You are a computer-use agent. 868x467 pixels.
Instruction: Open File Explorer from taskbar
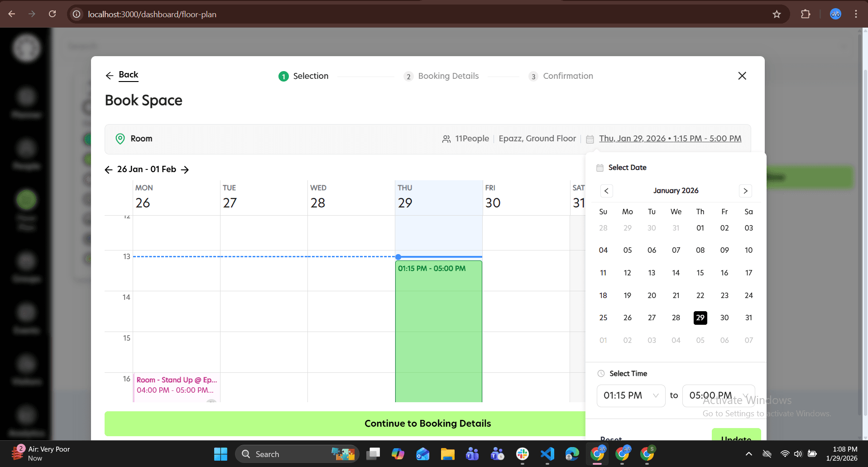point(447,454)
